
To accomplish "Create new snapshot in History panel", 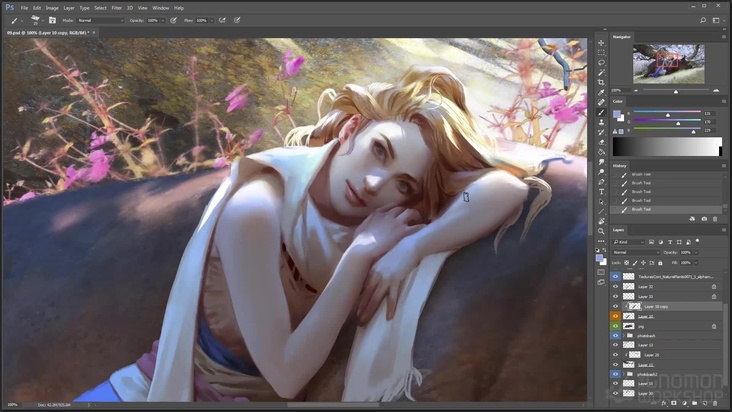I will (x=704, y=219).
